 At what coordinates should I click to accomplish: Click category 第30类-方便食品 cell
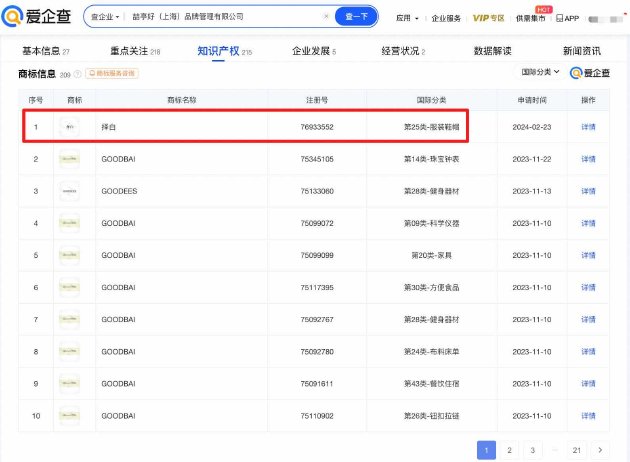(432, 288)
